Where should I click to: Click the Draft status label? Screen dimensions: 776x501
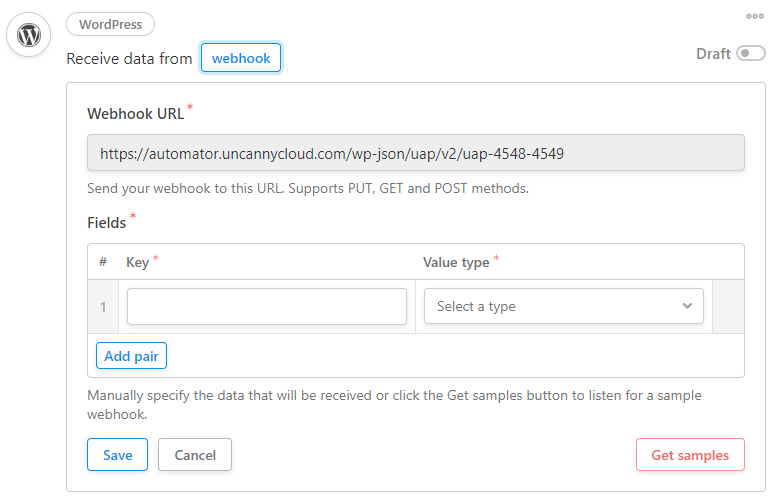(x=713, y=53)
